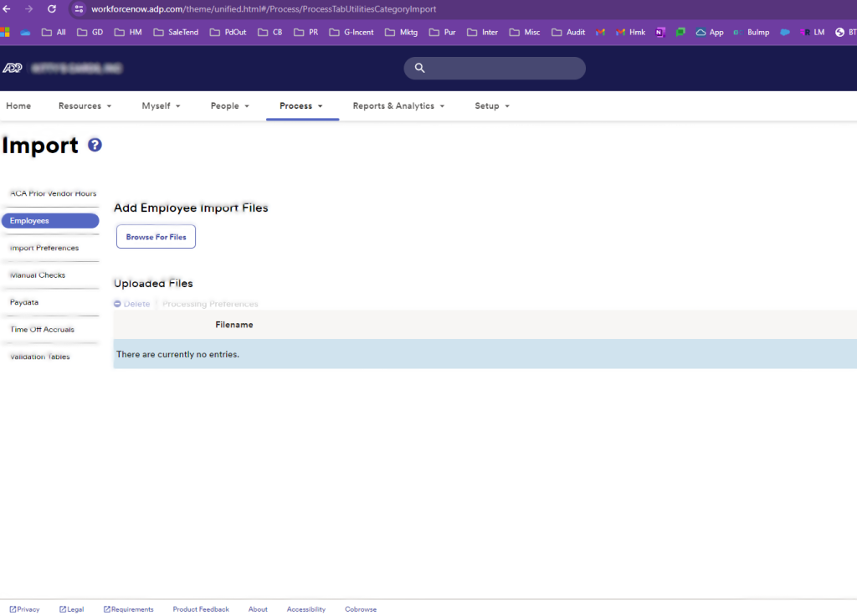This screenshot has width=857, height=616.
Task: Open the GD bookmarks folder
Action: 90,33
